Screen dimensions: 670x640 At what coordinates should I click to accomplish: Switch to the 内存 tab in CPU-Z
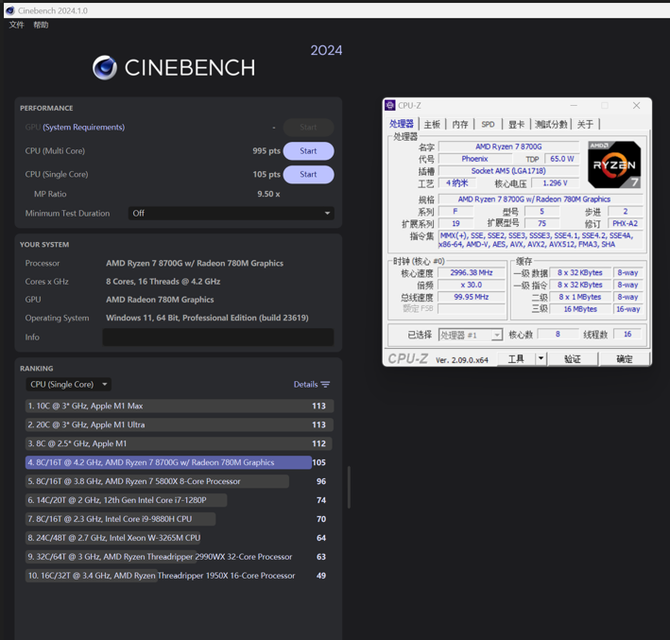[x=460, y=124]
